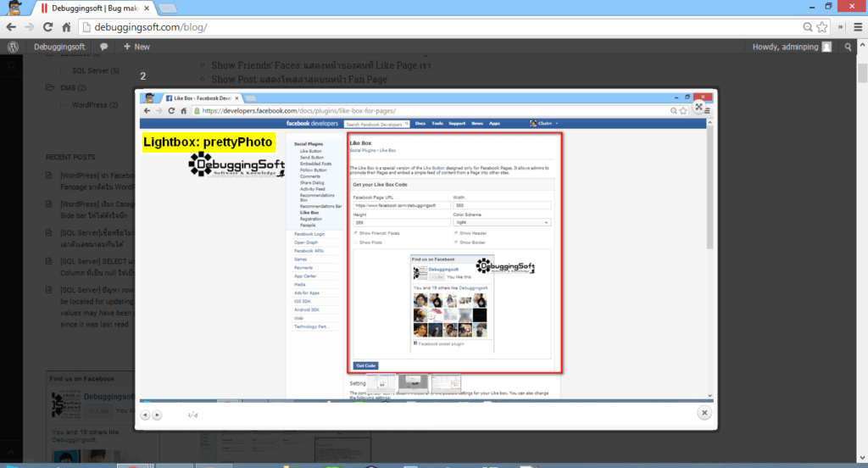This screenshot has height=468, width=868.
Task: Select the first gallery thumbnail in lightbox
Action: 381,382
